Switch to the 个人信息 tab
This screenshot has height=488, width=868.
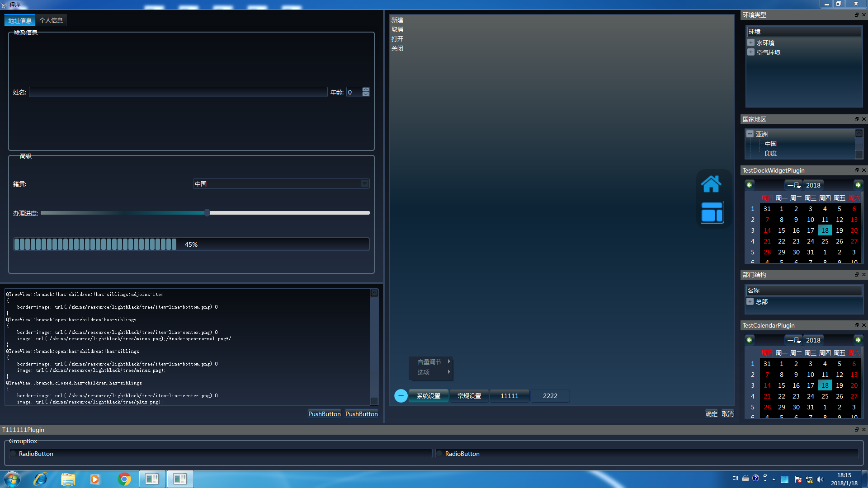[x=51, y=20]
